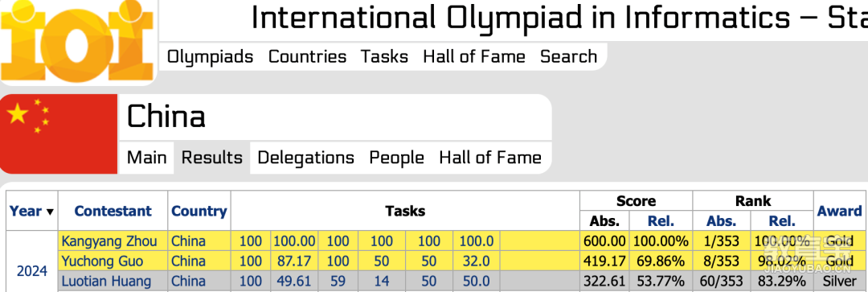Screen dimensions: 868x292
Task: Open top-level Hall of Fame menu
Action: point(474,56)
